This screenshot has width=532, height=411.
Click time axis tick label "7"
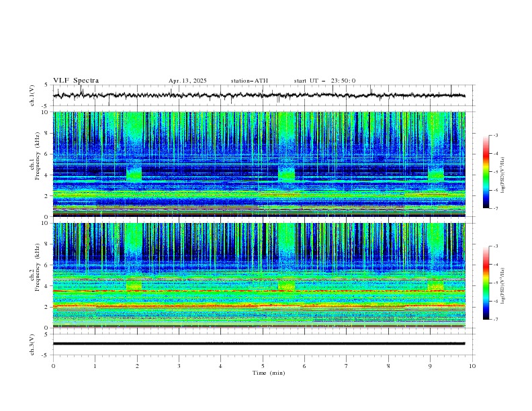point(347,366)
